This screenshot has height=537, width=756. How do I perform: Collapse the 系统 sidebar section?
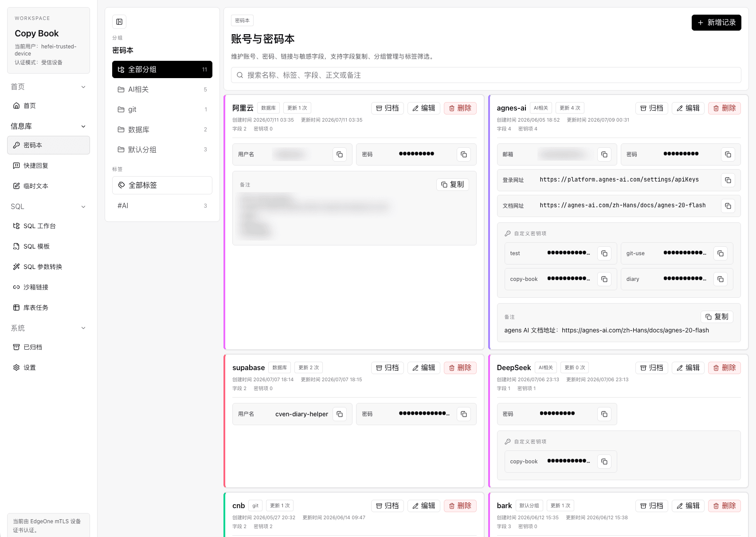click(48, 328)
